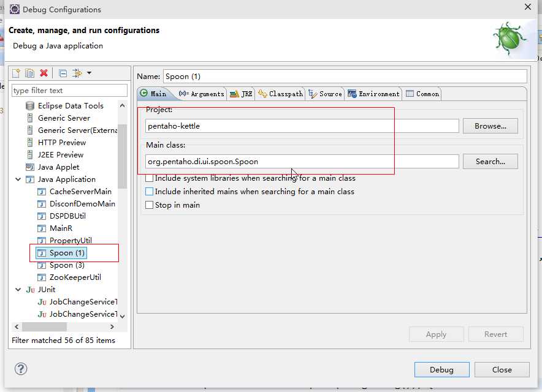Click the help question mark icon

[x=21, y=369]
